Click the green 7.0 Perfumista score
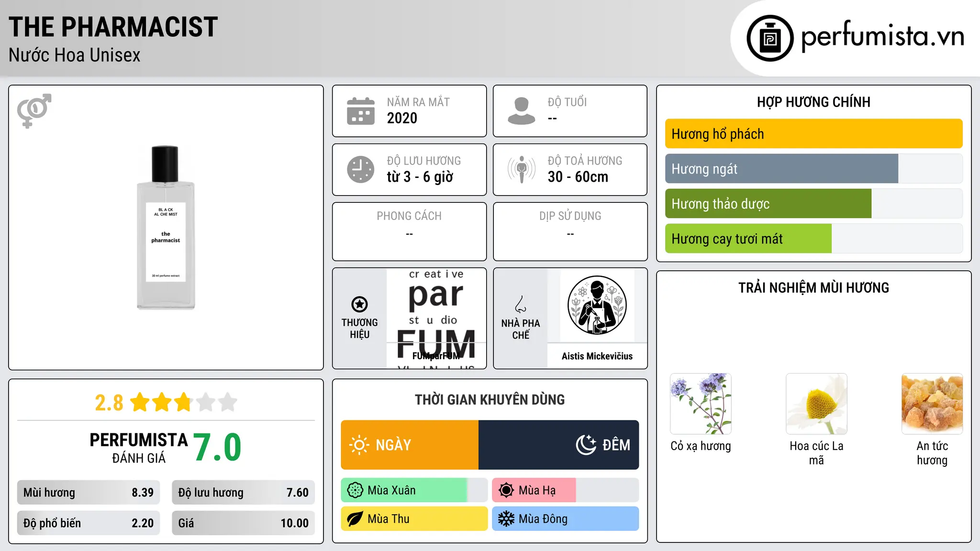980x551 pixels. tap(218, 447)
